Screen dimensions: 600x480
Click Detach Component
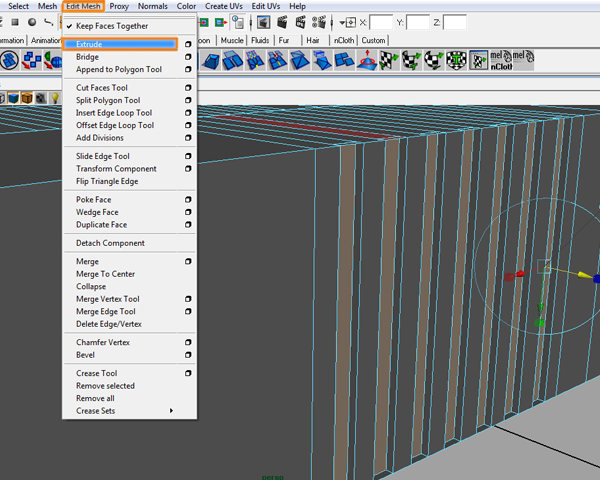(x=110, y=243)
